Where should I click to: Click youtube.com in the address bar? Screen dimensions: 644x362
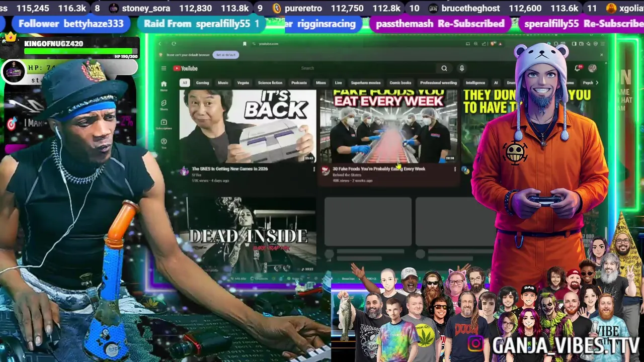pos(269,44)
